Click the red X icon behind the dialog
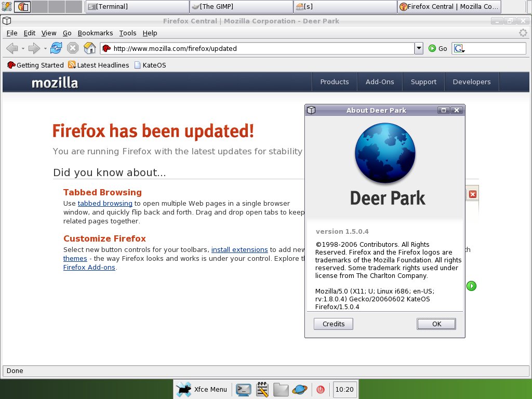 click(473, 194)
